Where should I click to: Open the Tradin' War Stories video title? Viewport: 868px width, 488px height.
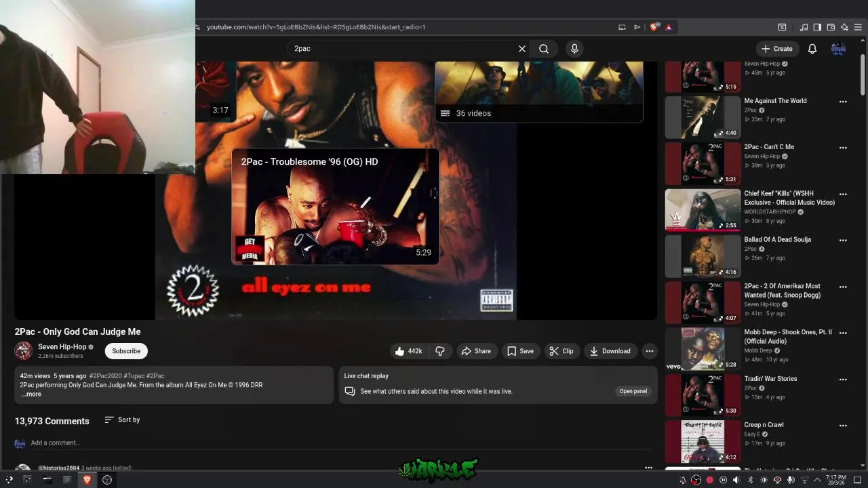pos(770,379)
